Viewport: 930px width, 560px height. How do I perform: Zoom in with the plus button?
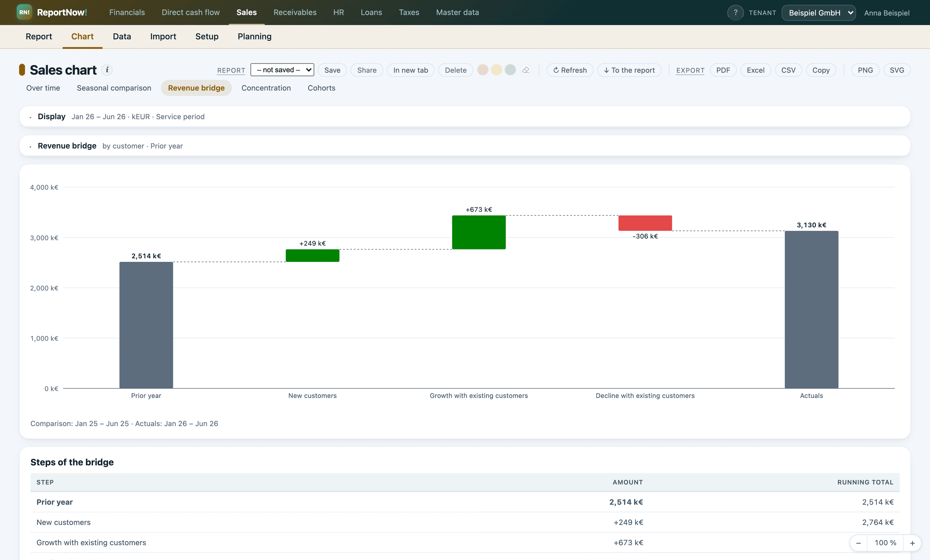[x=912, y=543]
